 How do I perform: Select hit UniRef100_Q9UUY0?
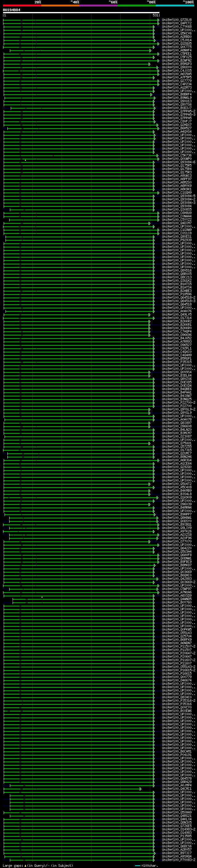pyautogui.click(x=177, y=67)
